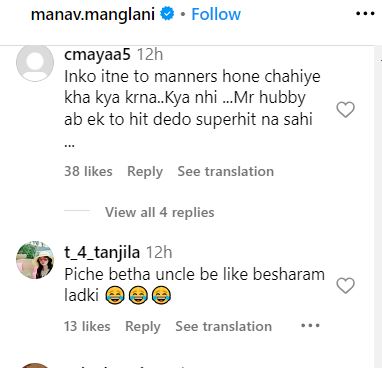Screen dimensions: 382x368
Task: Open the options dots on t_4_tanjila's comment
Action: coord(310,325)
